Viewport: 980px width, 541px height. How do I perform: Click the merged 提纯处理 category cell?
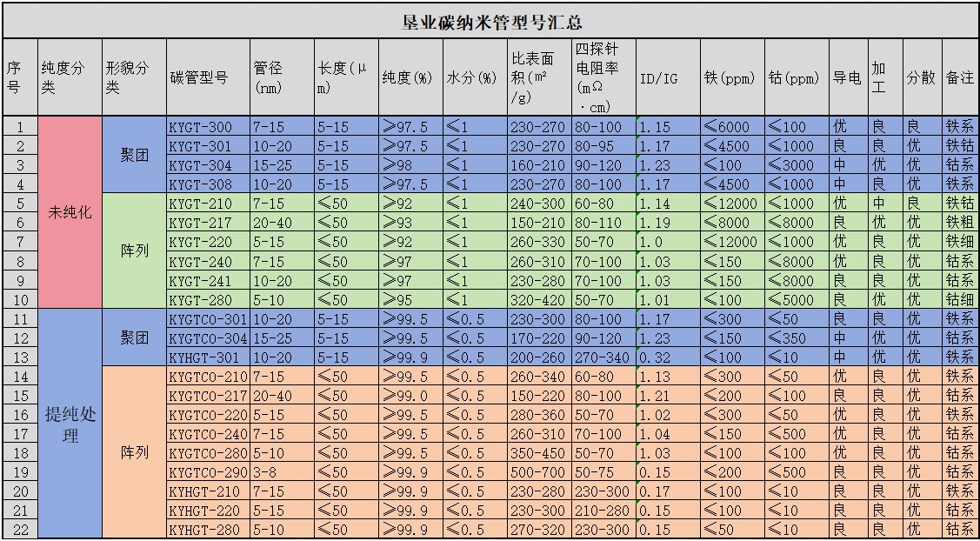70,424
